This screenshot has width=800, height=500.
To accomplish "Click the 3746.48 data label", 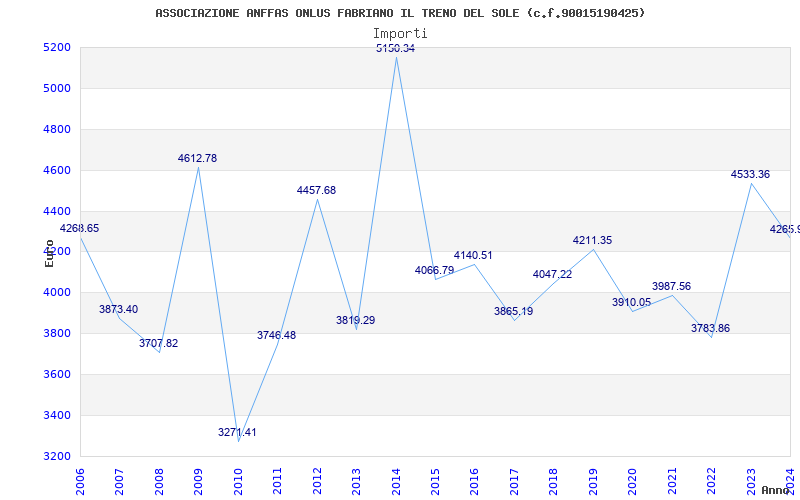I will point(277,336).
